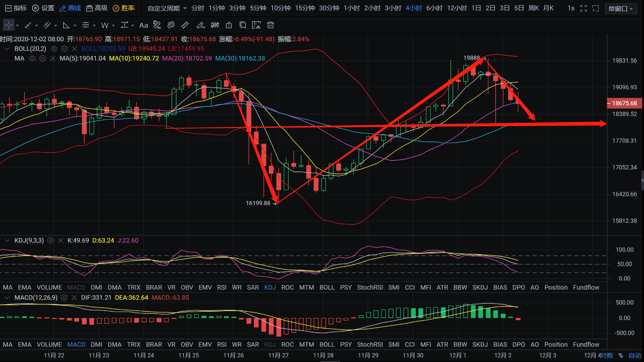Screen dimensions: 644x362
Task: Click the 胜率 win rate button
Action: coord(124,8)
